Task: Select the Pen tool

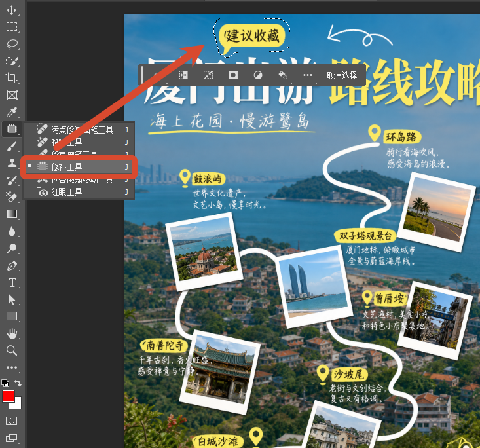Action: pyautogui.click(x=12, y=265)
